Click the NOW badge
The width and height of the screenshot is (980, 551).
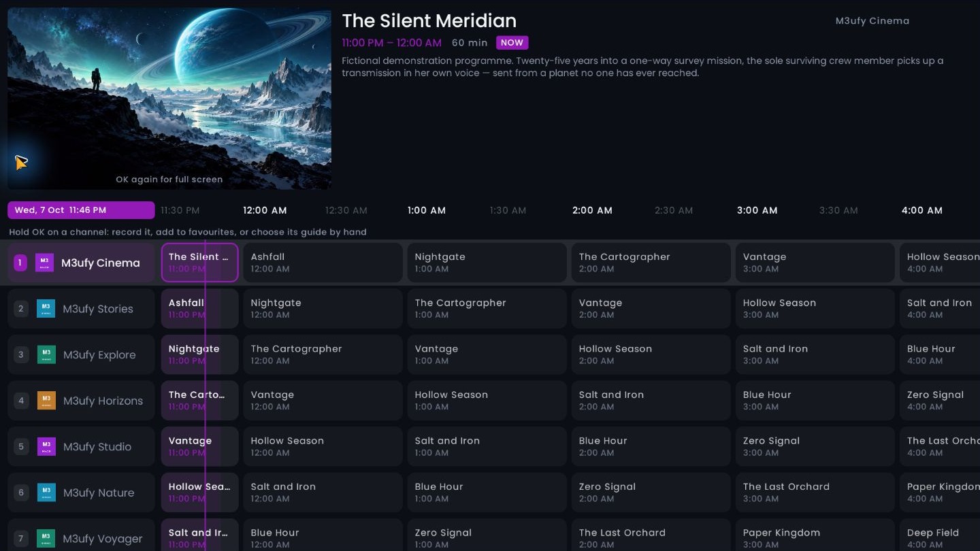pos(512,42)
